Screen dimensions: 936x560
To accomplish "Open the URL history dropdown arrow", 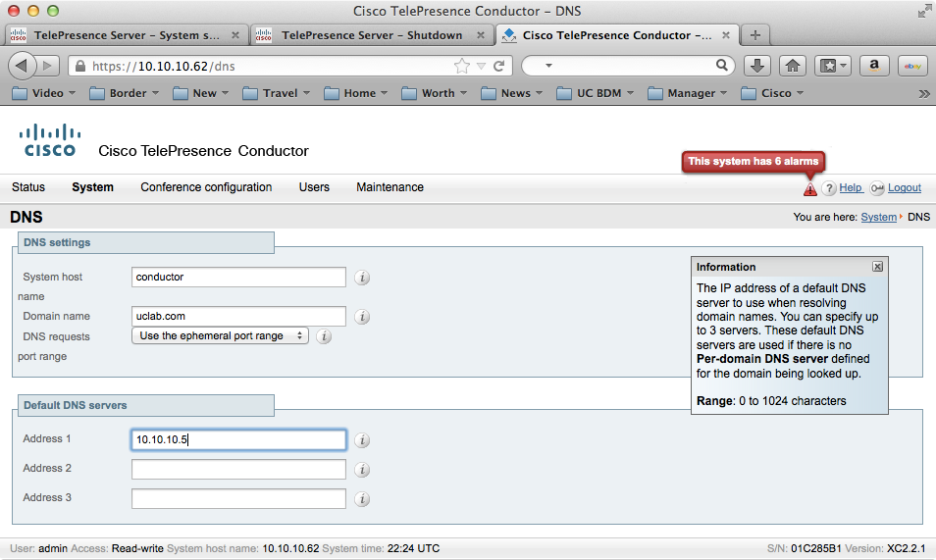I will click(481, 66).
